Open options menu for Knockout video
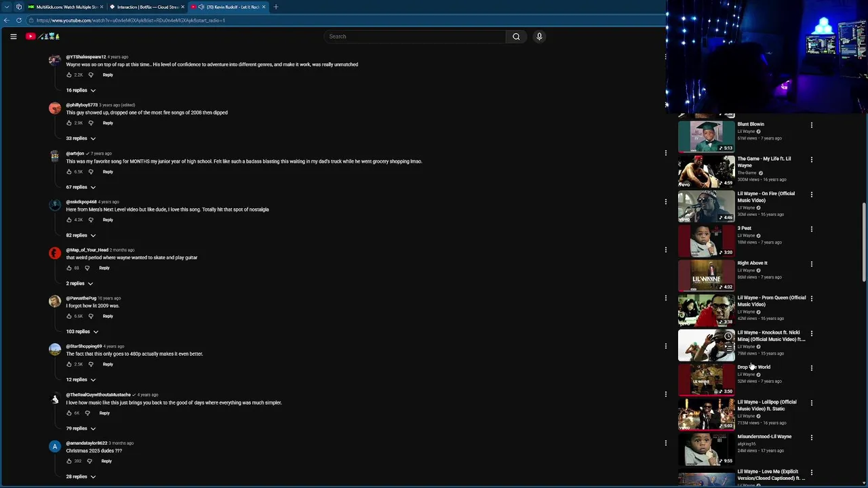The height and width of the screenshot is (488, 868). pos(811,333)
